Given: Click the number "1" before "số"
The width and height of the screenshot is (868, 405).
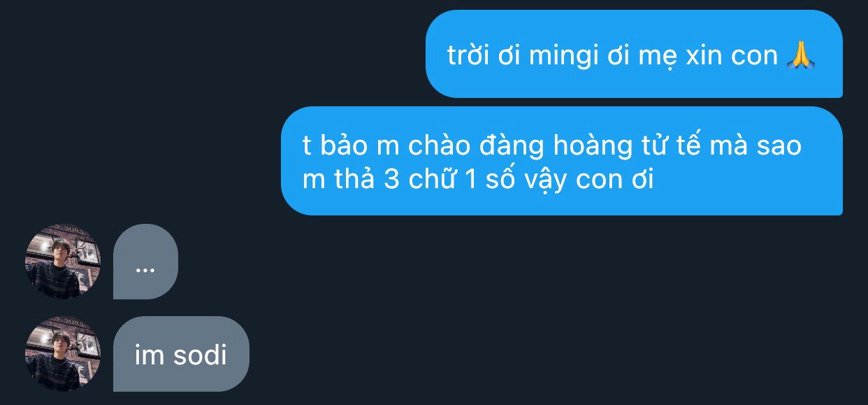Looking at the screenshot, I should [470, 180].
